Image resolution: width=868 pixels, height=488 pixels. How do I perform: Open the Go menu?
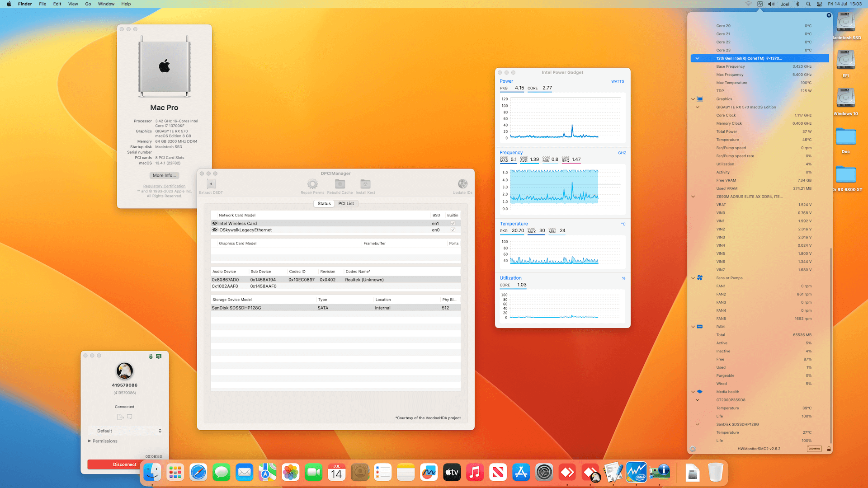click(88, 4)
